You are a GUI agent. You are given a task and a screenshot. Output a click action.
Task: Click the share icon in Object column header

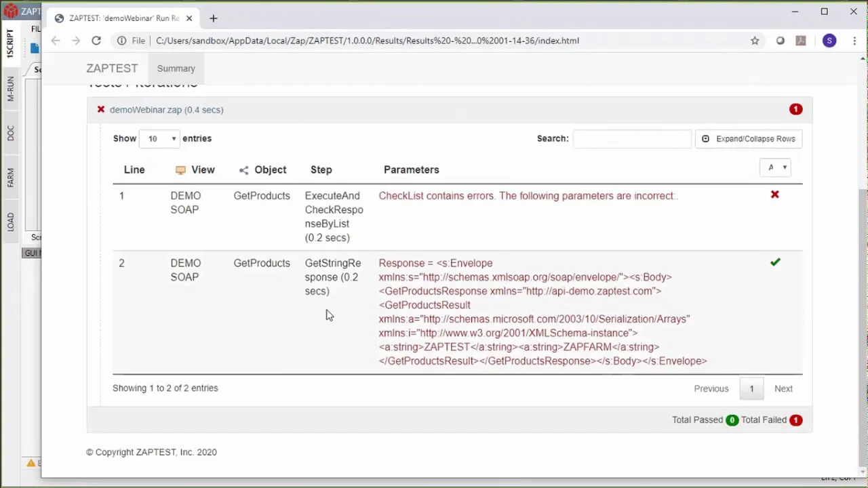click(243, 170)
